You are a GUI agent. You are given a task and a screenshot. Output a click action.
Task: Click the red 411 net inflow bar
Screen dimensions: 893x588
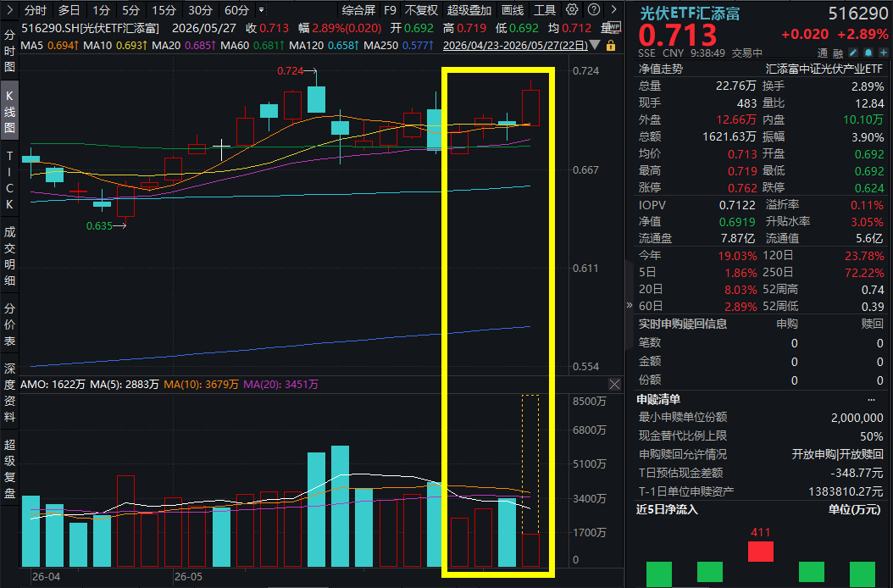(x=760, y=552)
